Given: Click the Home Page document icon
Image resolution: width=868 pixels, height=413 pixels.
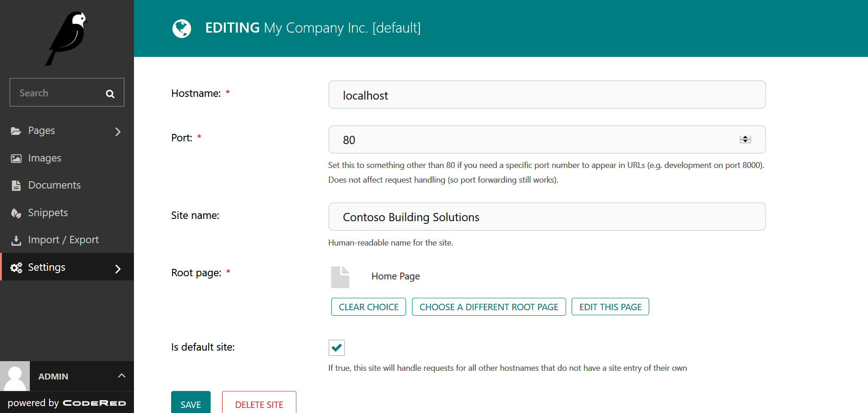Looking at the screenshot, I should 340,277.
